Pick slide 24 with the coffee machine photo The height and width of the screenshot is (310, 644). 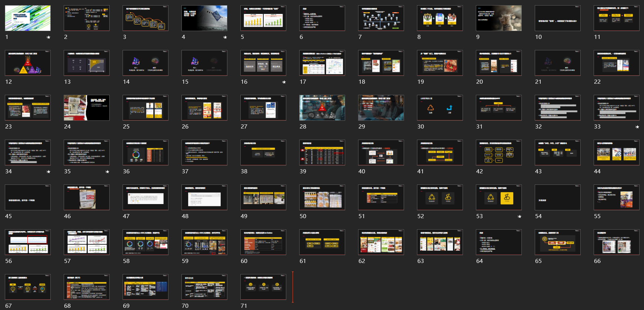(87, 108)
